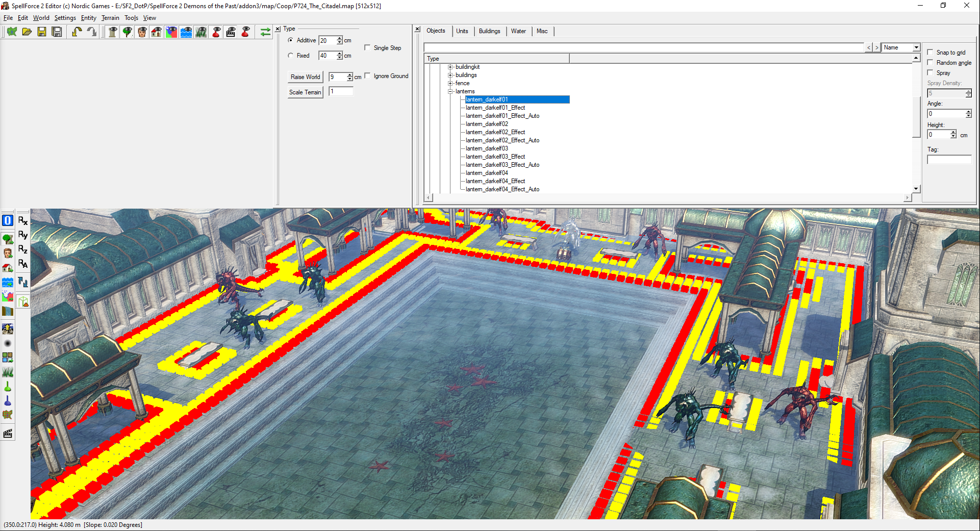Select the Fixed radio button

pyautogui.click(x=290, y=56)
